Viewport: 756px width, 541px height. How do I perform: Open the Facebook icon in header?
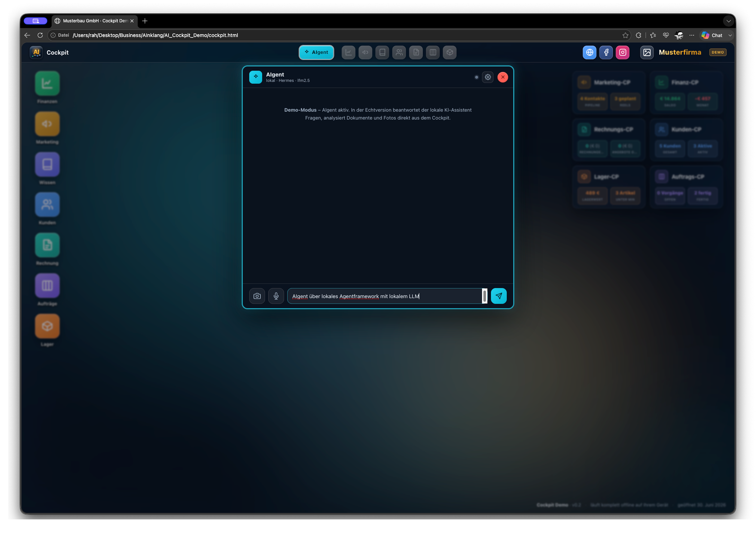pos(606,52)
